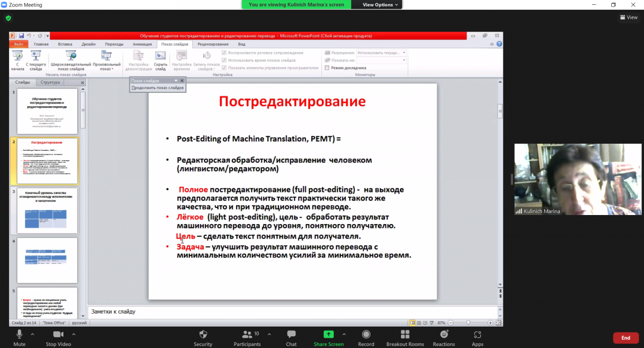Click Продолжить показ слайдов button

(x=158, y=87)
